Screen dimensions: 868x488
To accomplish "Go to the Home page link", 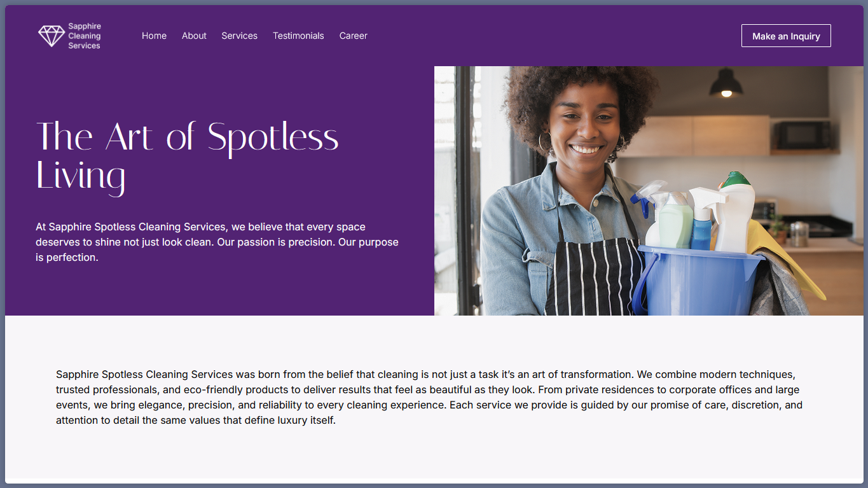I will (154, 36).
